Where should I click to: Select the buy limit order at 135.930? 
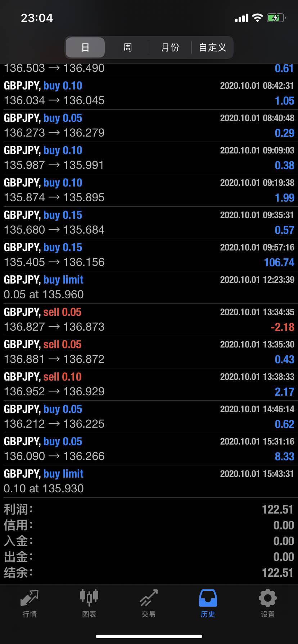pos(149,482)
